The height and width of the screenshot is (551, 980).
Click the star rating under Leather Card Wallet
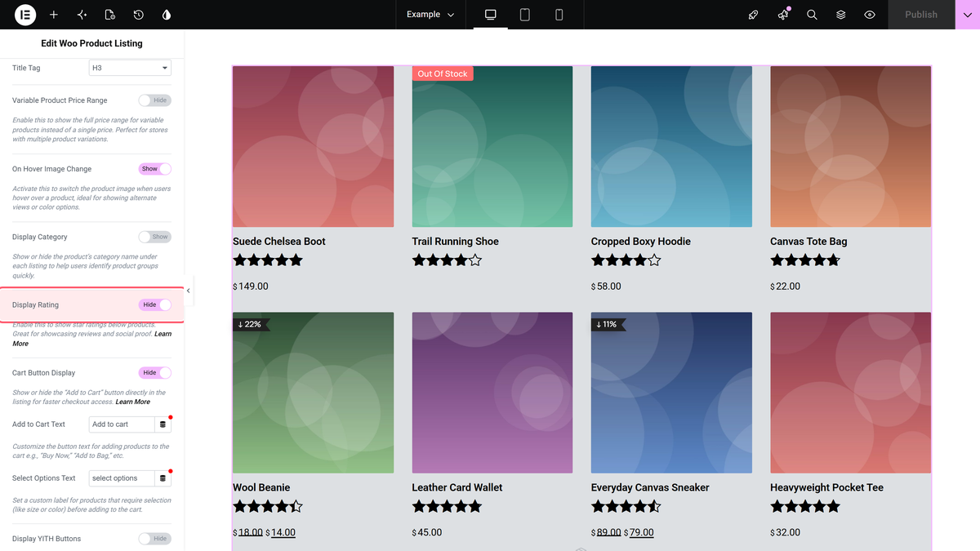click(447, 507)
